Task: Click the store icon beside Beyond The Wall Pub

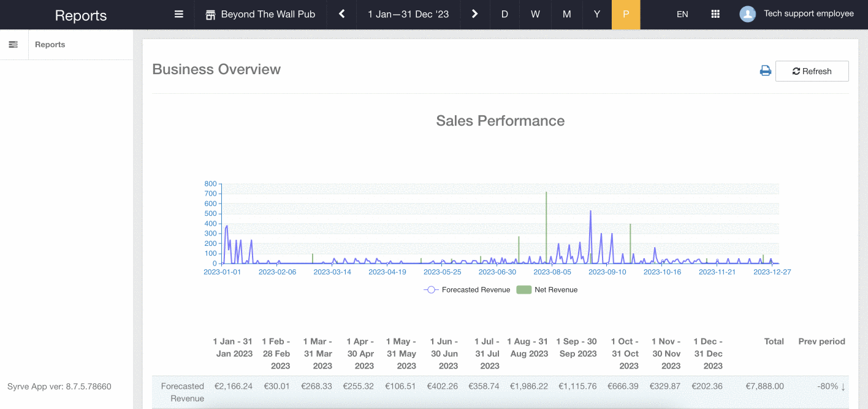Action: point(210,15)
